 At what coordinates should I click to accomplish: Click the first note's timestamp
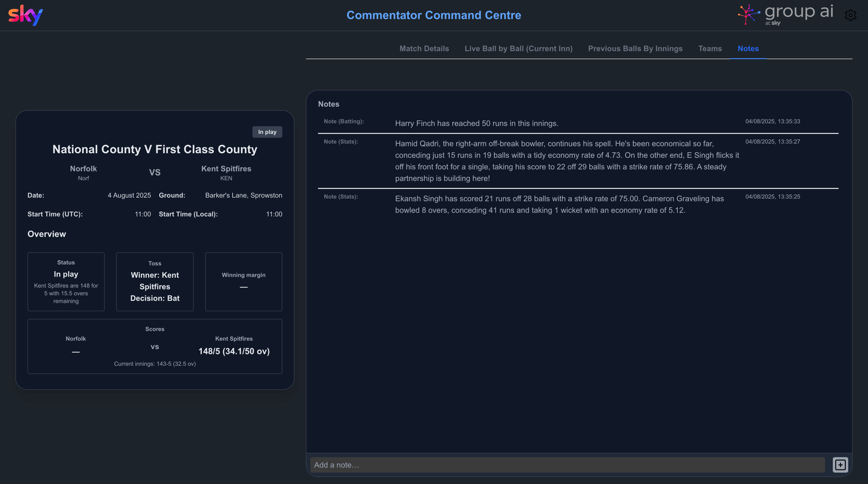coord(773,121)
